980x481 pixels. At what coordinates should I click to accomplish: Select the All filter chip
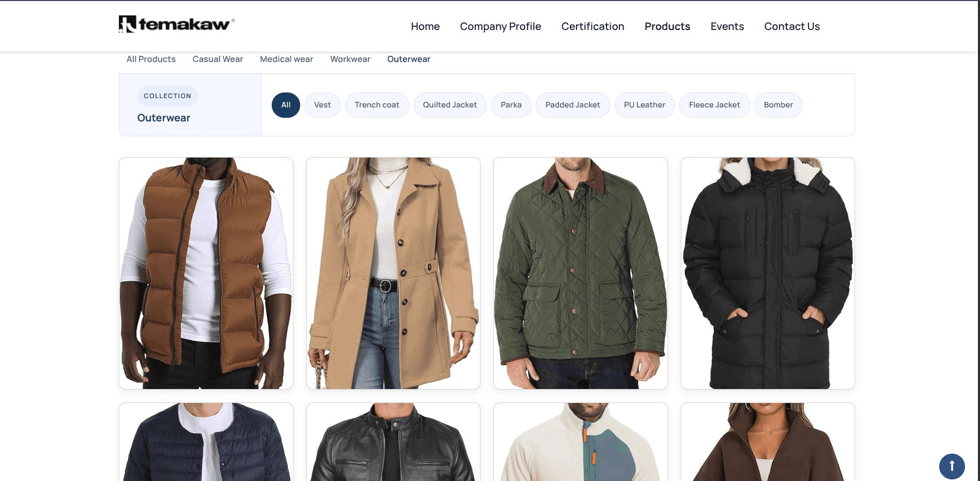click(286, 105)
